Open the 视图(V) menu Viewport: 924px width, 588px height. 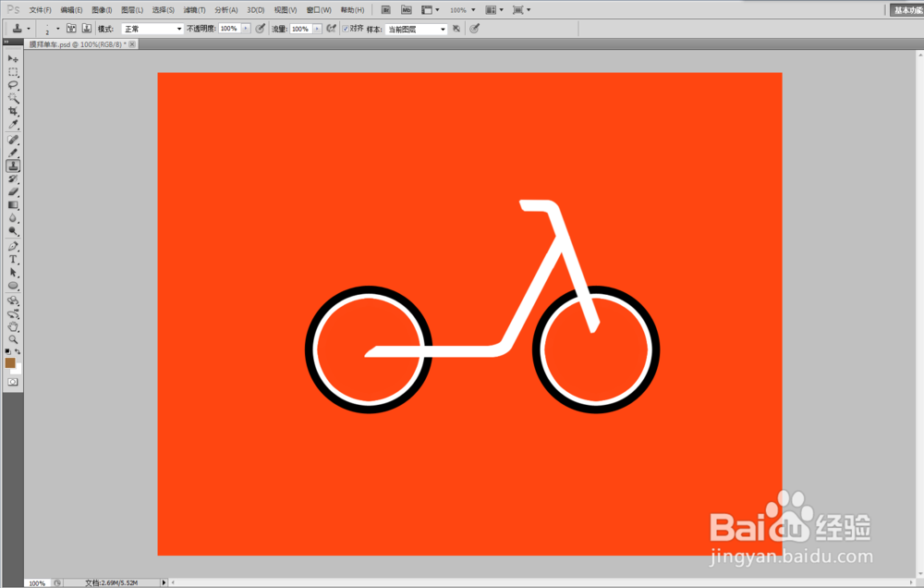point(286,10)
